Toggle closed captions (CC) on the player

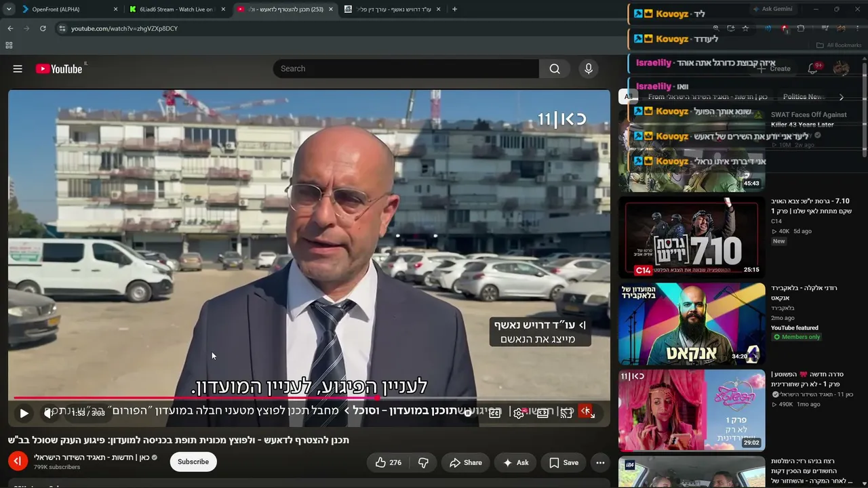(x=495, y=413)
